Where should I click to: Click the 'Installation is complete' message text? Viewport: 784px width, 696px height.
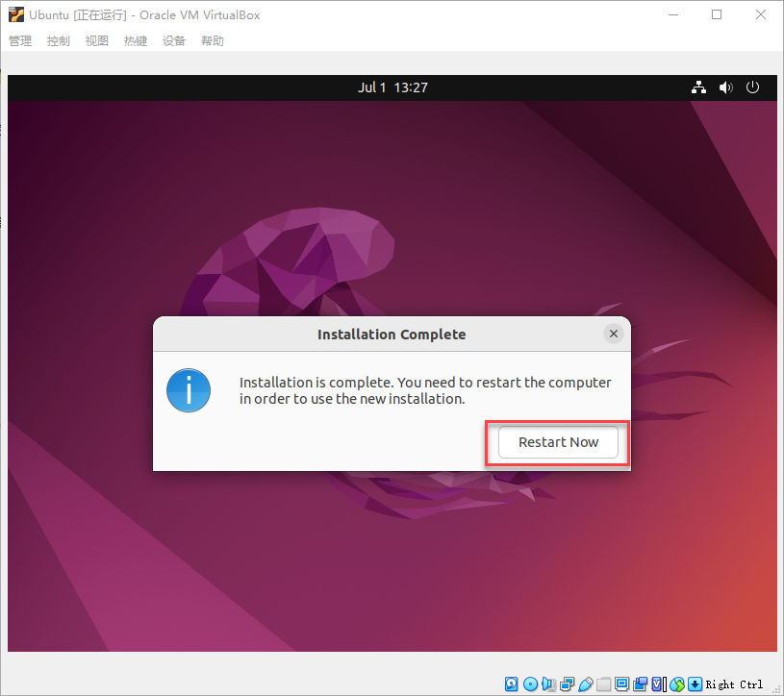coord(425,390)
